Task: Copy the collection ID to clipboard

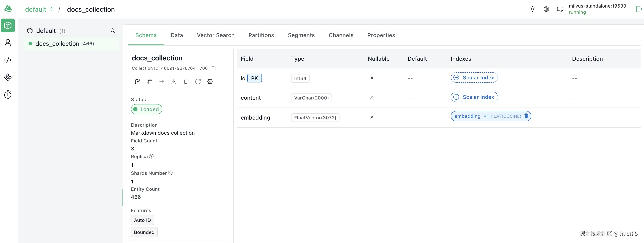Action: click(214, 68)
